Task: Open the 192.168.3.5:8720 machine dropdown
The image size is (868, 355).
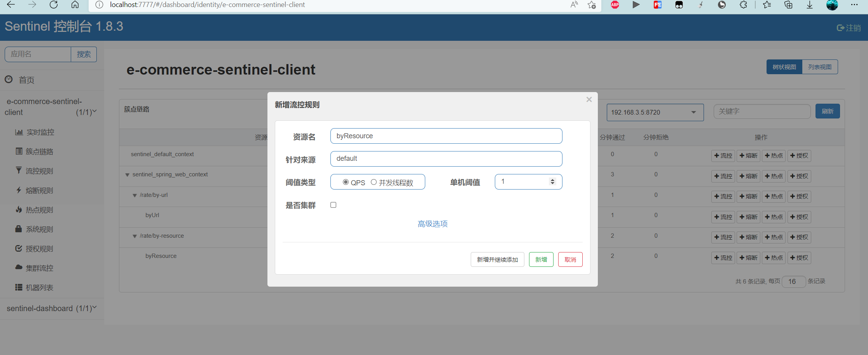Action: (x=655, y=112)
